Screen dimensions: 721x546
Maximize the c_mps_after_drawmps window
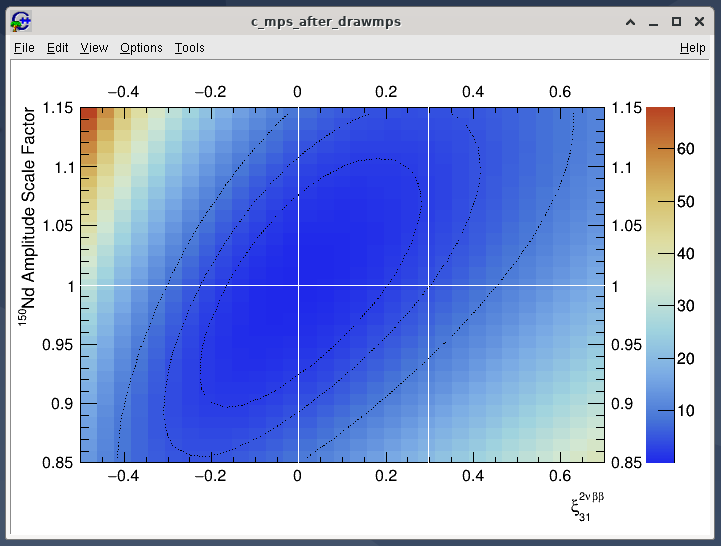click(x=676, y=22)
